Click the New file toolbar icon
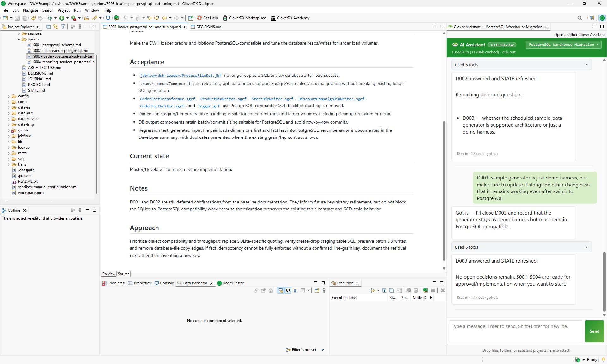 click(5, 18)
